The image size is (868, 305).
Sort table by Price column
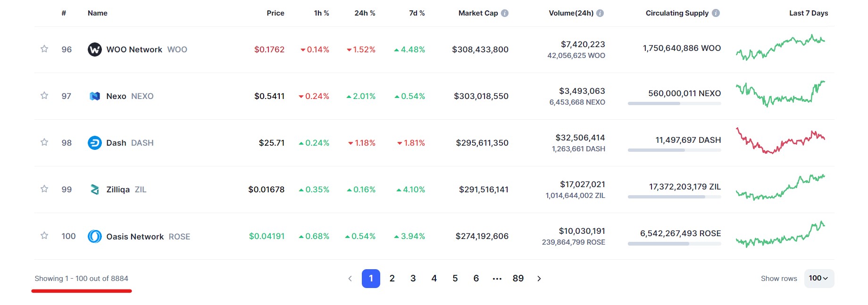click(275, 13)
